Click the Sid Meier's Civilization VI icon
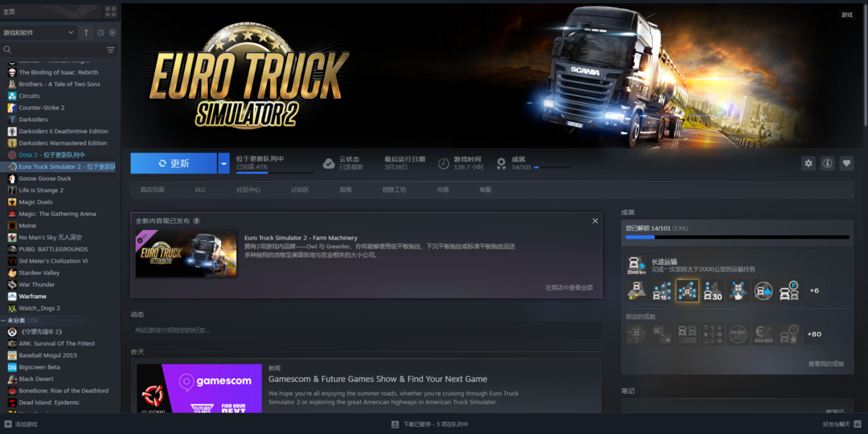This screenshot has width=868, height=434. 12,260
